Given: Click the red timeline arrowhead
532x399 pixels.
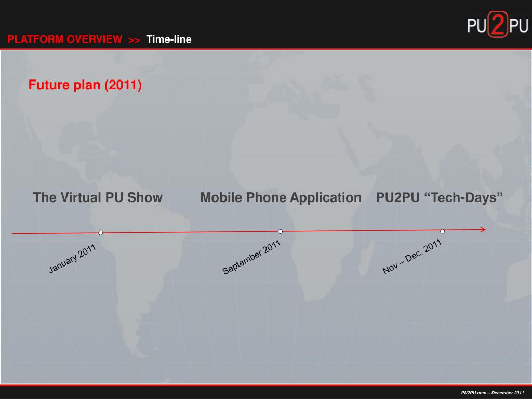Looking at the screenshot, I should point(483,229).
